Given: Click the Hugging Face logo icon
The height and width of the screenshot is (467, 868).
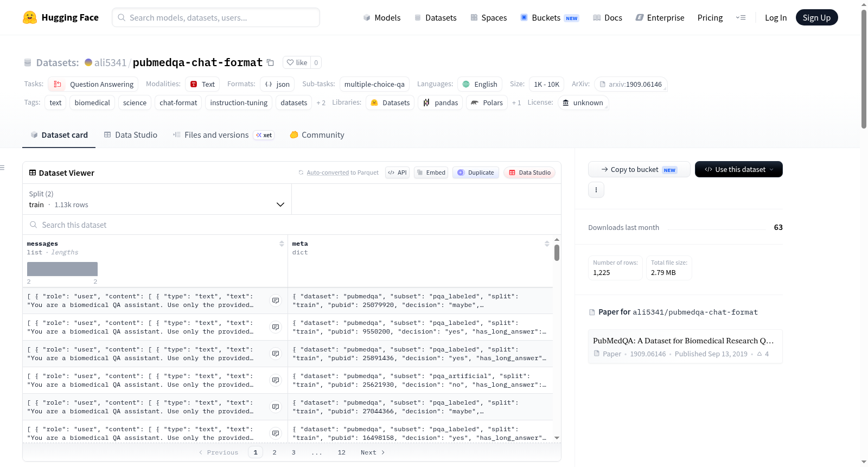Looking at the screenshot, I should point(30,17).
